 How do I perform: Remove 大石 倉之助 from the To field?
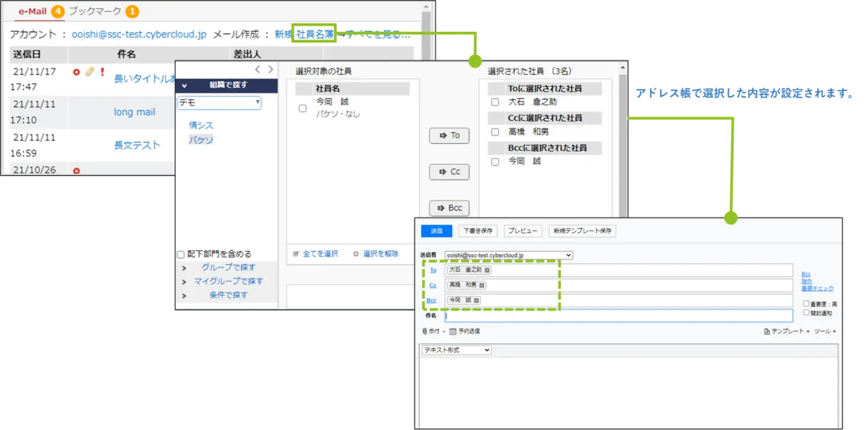click(487, 270)
